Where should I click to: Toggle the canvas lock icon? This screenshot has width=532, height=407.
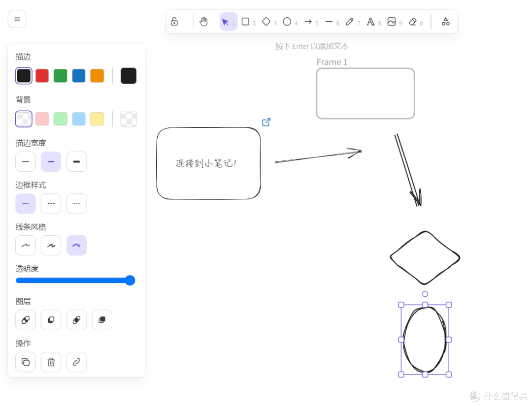(x=174, y=22)
